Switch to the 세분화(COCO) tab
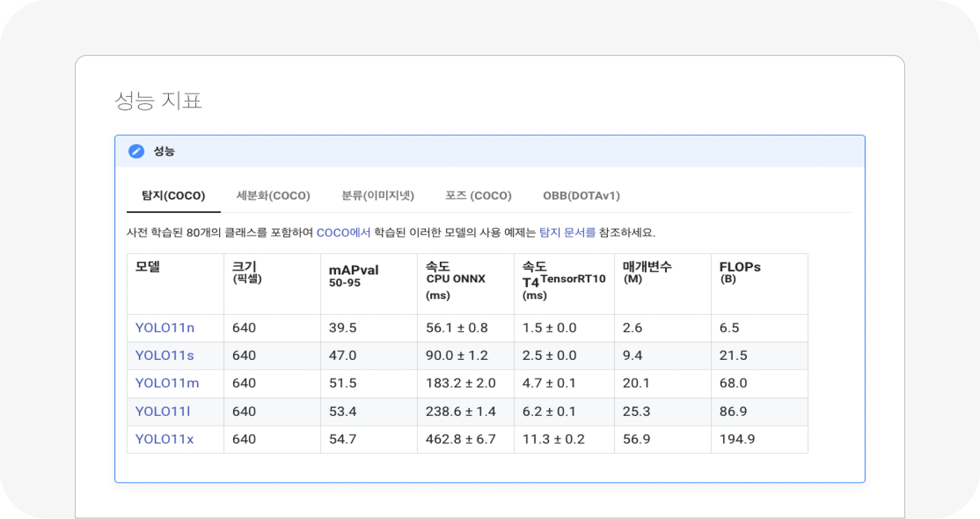This screenshot has width=980, height=519. (273, 195)
